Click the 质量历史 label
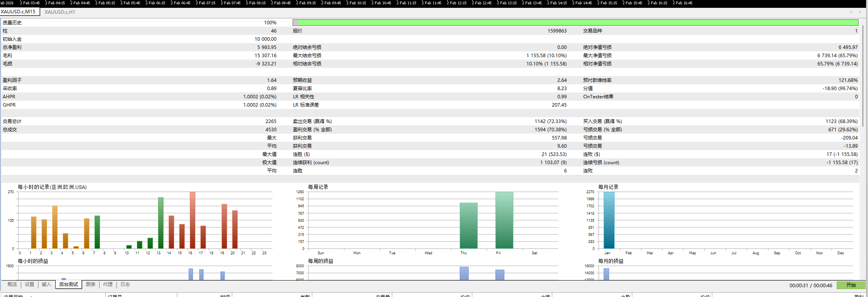The height and width of the screenshot is (297, 868). coord(12,23)
